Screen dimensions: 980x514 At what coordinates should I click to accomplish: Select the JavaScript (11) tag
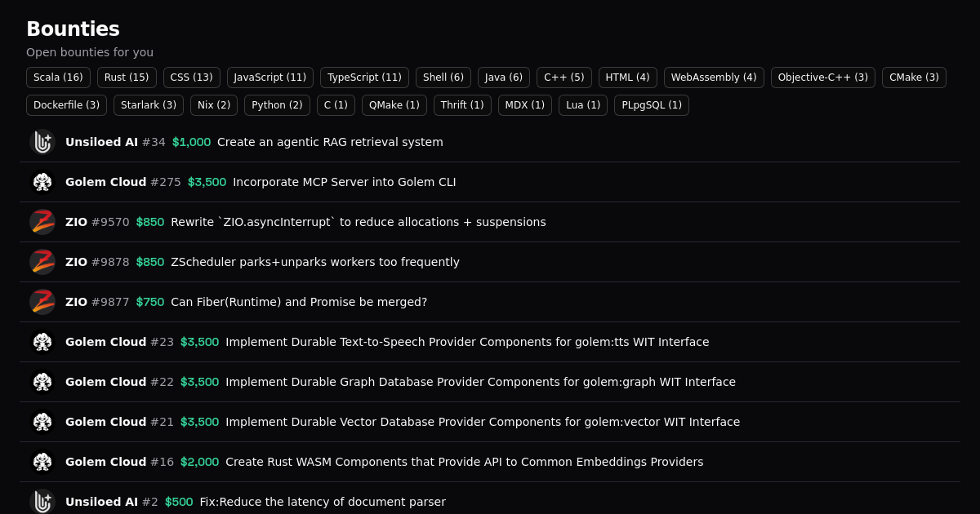[270, 78]
